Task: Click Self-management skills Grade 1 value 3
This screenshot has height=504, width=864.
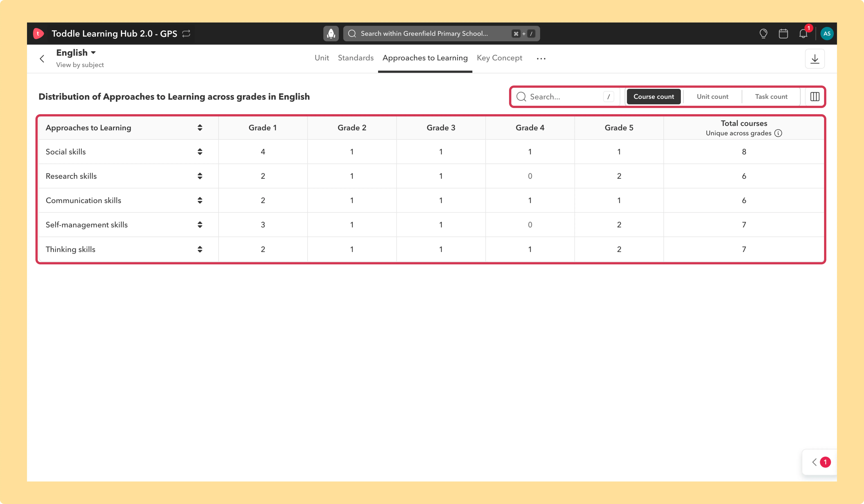Action: [263, 225]
